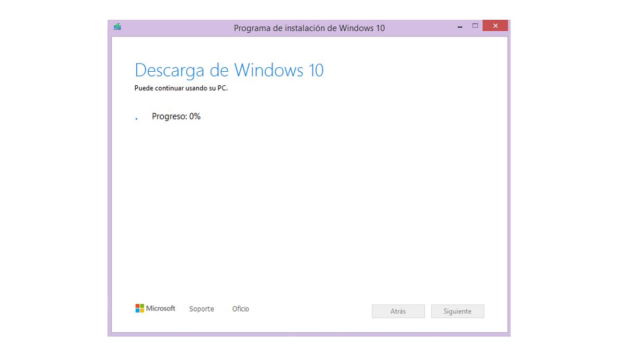Select the Microsoft text label near footer
Viewport: 624px width, 364px height.
162,308
